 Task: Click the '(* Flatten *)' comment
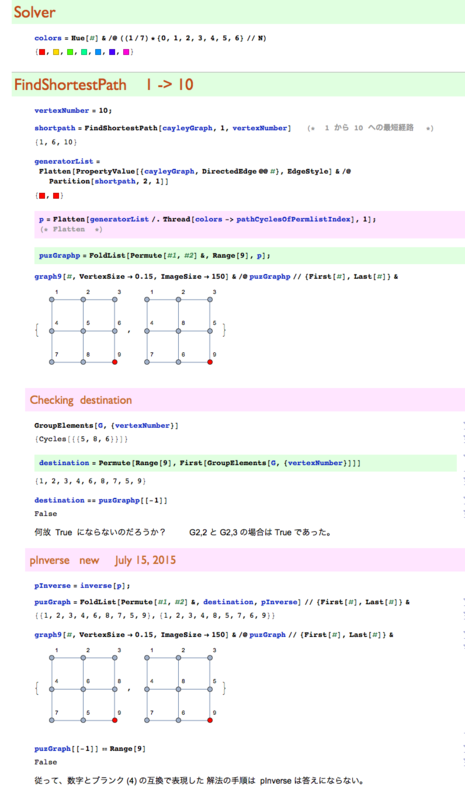point(71,230)
